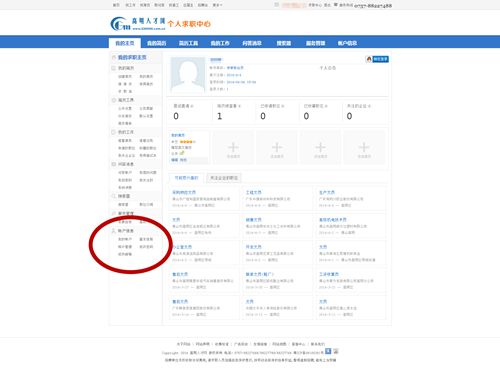Click the home icon beside 我的求职主页

pyautogui.click(x=114, y=57)
